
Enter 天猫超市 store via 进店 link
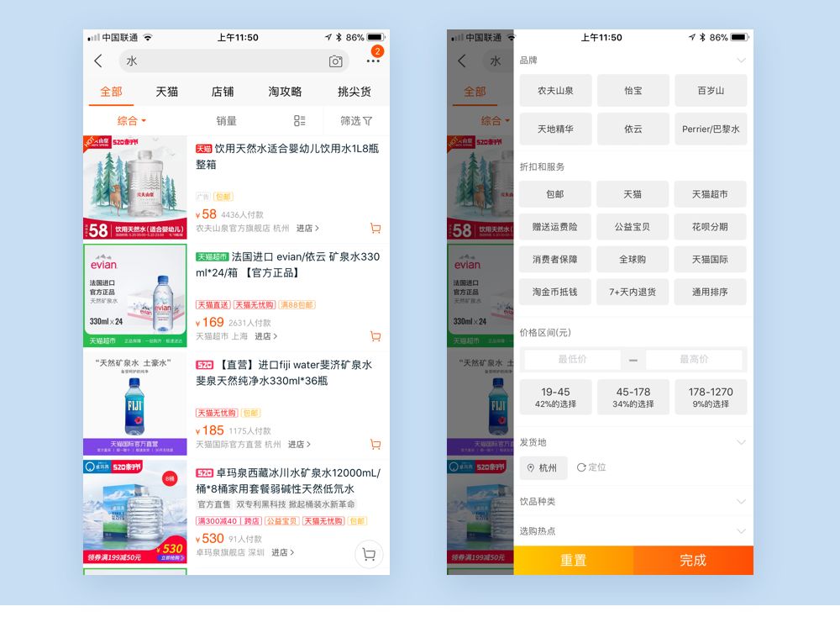click(x=265, y=336)
